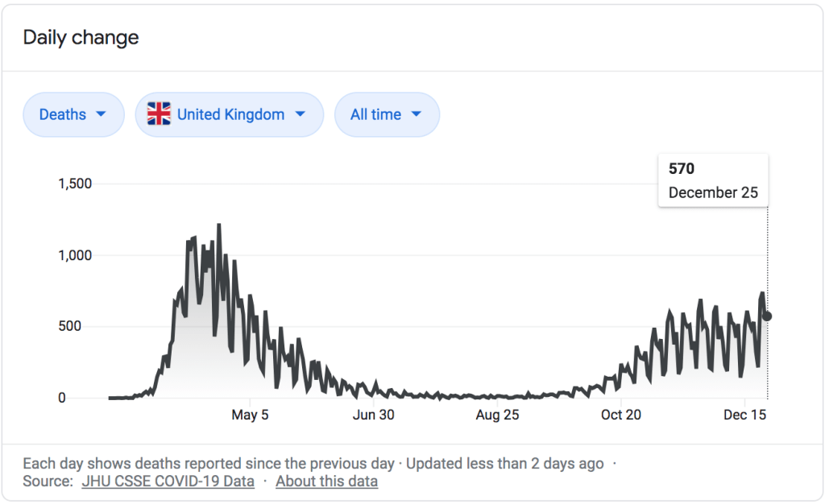
Task: Open the Deaths metric dropdown arrow
Action: click(101, 114)
